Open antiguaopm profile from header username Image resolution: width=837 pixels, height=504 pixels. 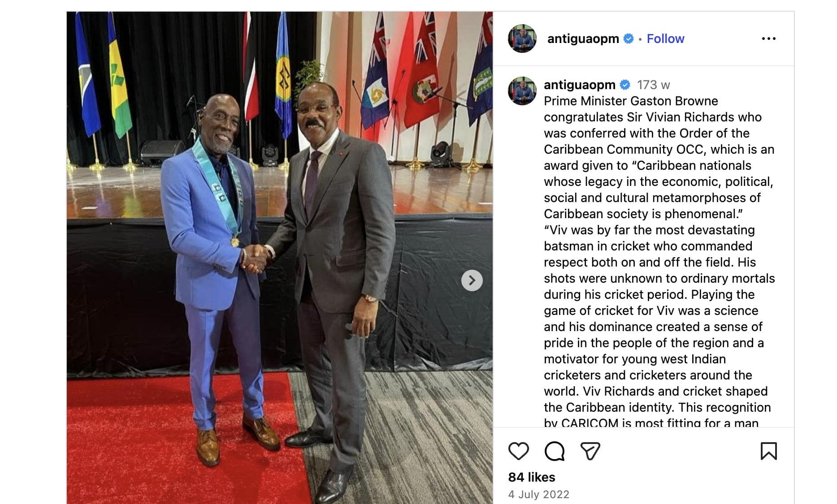pyautogui.click(x=583, y=39)
